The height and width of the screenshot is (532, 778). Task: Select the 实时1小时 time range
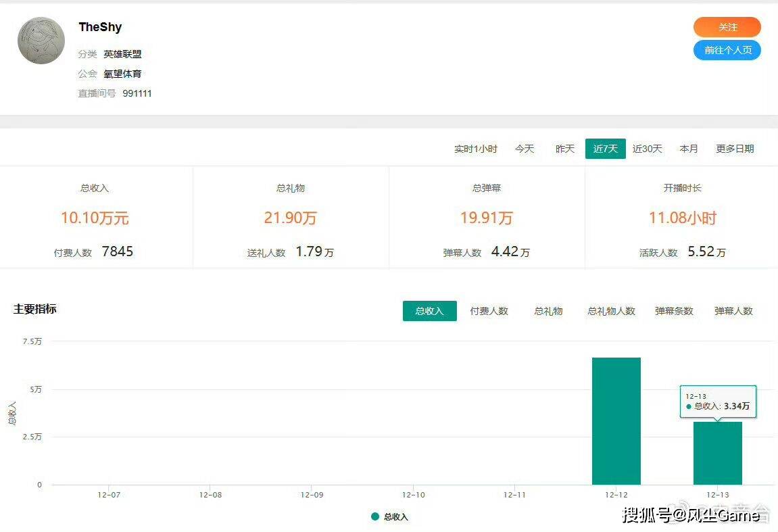coord(475,149)
